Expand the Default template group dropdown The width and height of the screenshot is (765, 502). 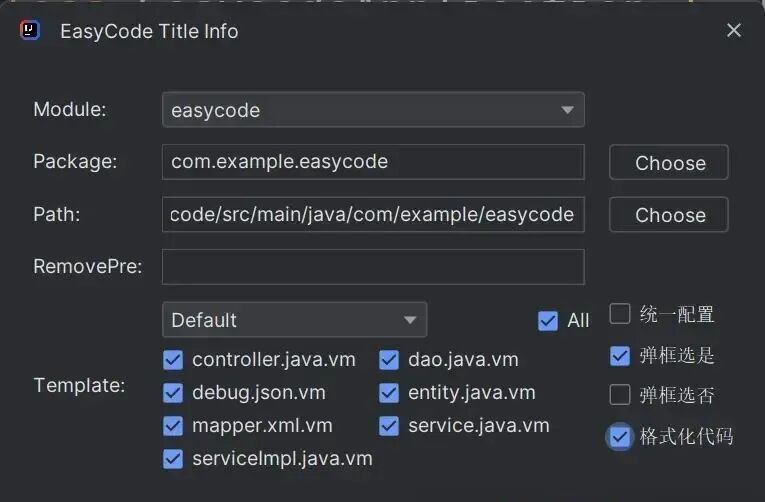(x=294, y=320)
